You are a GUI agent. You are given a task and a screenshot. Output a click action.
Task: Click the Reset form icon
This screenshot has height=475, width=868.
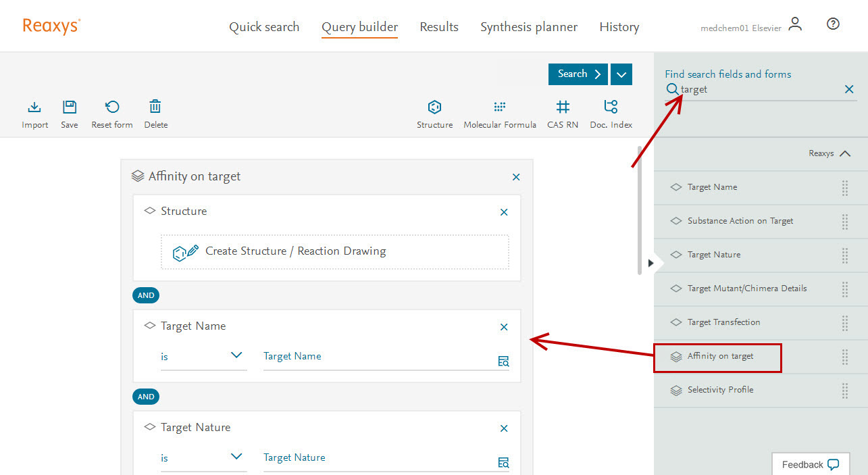pos(112,107)
